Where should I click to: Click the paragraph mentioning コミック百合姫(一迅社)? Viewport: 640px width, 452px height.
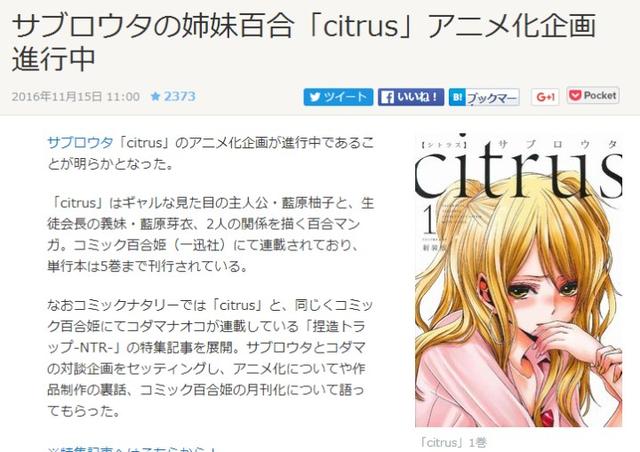point(211,234)
